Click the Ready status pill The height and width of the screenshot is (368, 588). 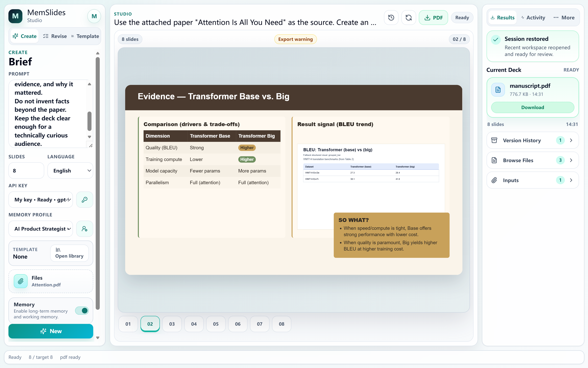pyautogui.click(x=462, y=17)
